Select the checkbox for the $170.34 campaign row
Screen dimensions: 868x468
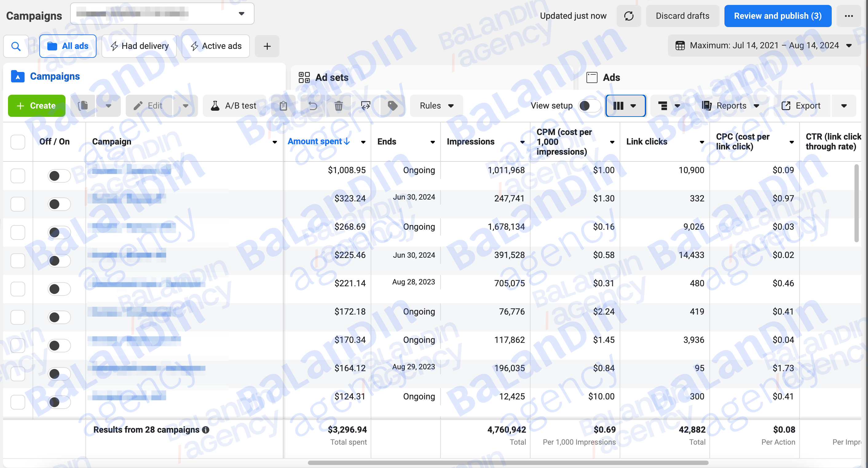[x=18, y=346]
